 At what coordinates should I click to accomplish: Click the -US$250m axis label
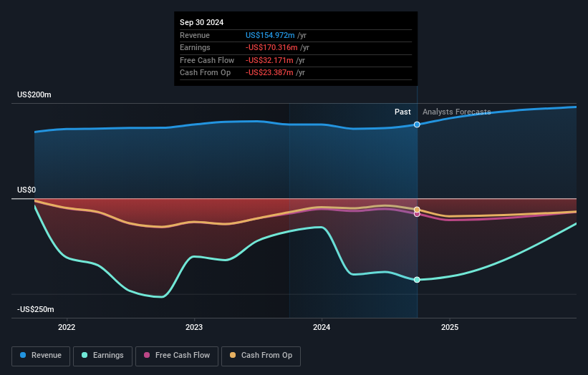[x=36, y=309]
